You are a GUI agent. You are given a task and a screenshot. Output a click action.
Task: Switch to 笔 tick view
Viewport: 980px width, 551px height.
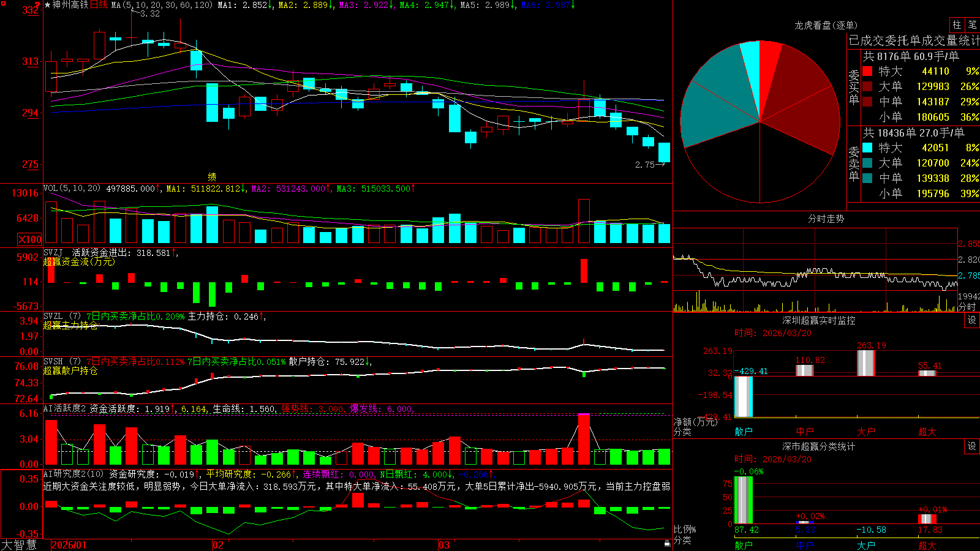pyautogui.click(x=972, y=24)
